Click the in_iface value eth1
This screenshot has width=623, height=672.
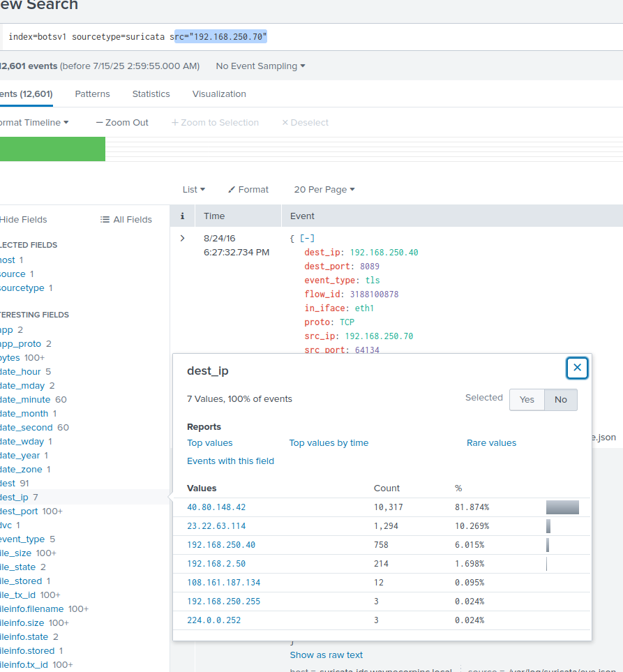coord(364,308)
